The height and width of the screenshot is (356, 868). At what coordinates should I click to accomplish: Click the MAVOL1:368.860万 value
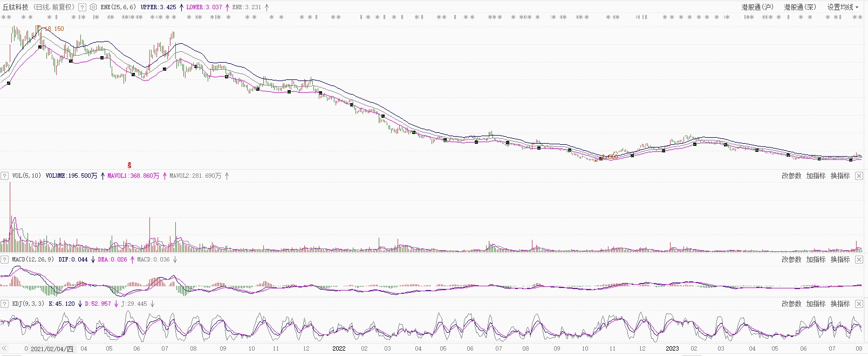click(x=133, y=176)
